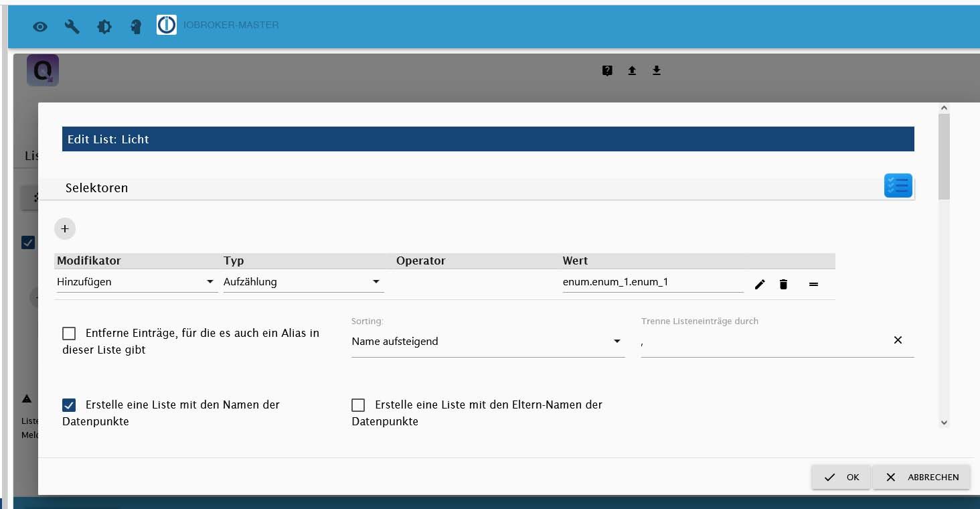This screenshot has width=980, height=509.
Task: Click the dialog vertical scrollbar thumb
Action: point(944,157)
